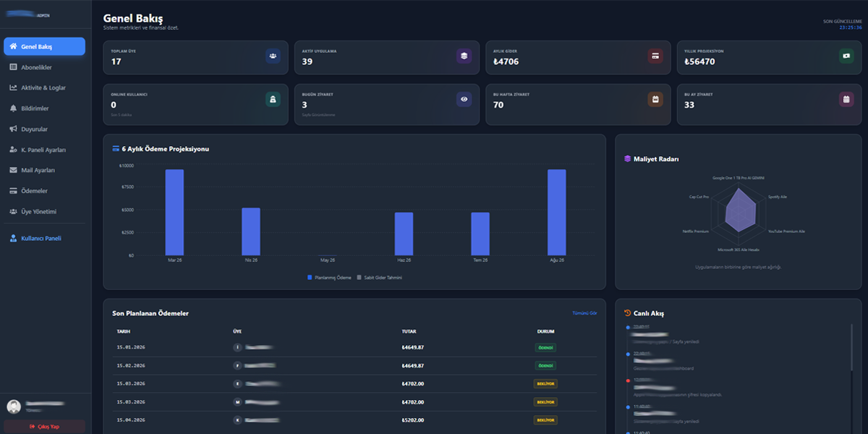The height and width of the screenshot is (434, 868).
Task: Click the Maliyet Radarı panel icon
Action: click(627, 158)
